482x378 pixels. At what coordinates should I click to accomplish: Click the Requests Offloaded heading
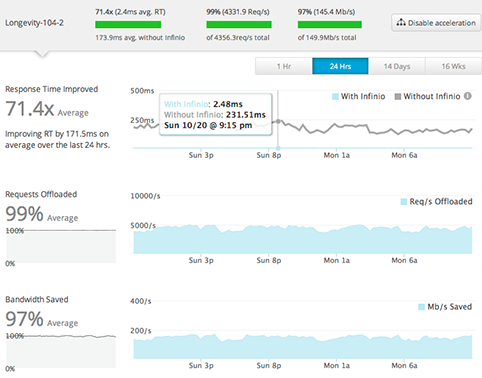[41, 194]
